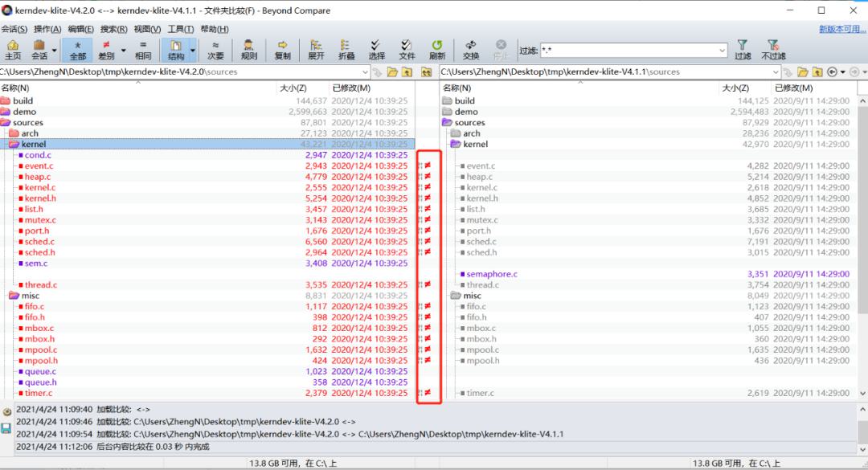Toggle the 结构 (Structure) view button
The height and width of the screenshot is (470, 868).
[x=175, y=49]
